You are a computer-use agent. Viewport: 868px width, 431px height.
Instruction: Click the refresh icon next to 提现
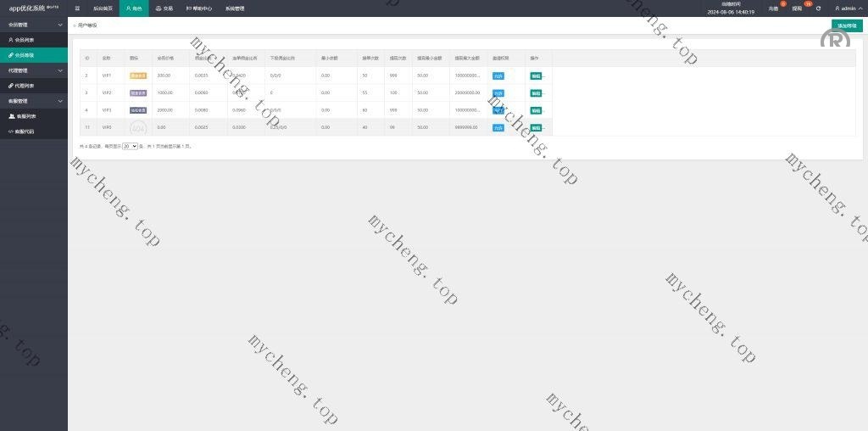(x=818, y=8)
